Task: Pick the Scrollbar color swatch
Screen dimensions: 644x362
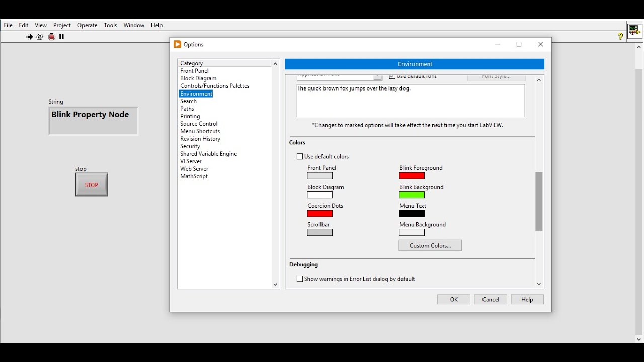Action: click(320, 233)
